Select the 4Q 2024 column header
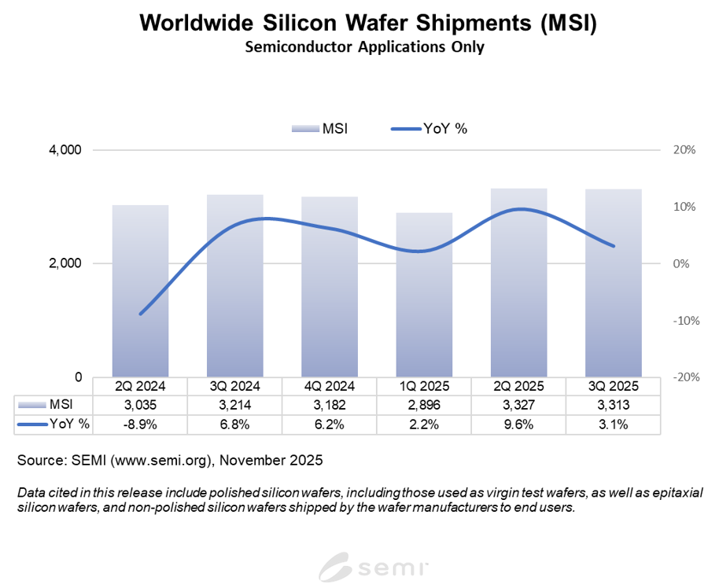The image size is (719, 588). 329,386
